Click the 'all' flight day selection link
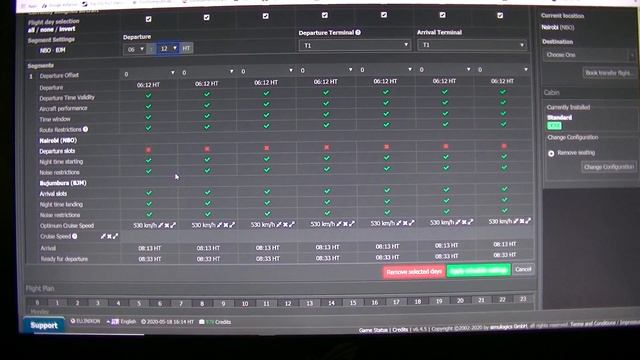The image size is (640, 360). click(31, 30)
